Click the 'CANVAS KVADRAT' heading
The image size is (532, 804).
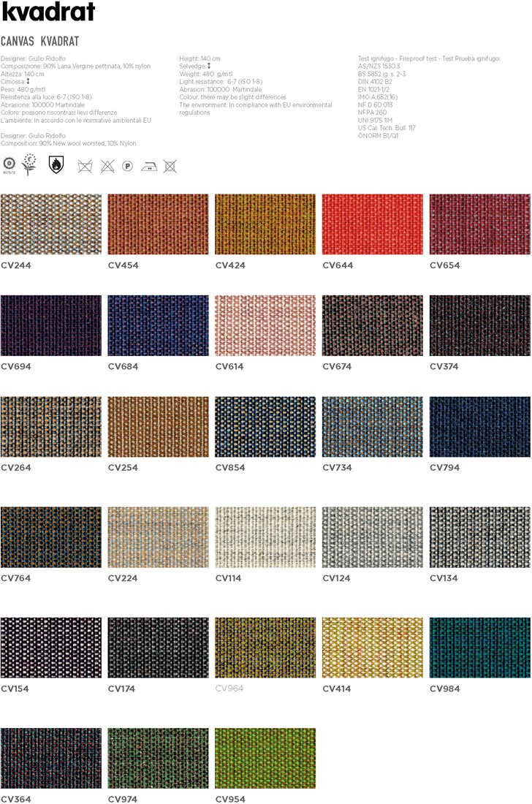(40, 41)
